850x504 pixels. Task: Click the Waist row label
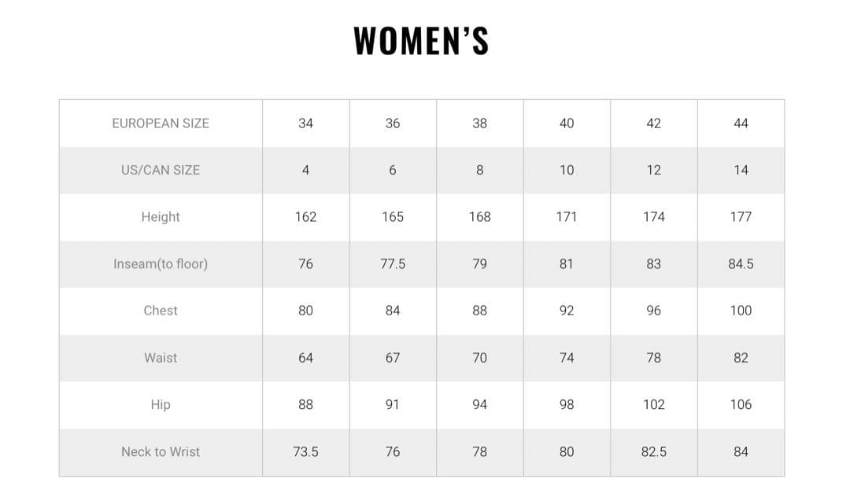pyautogui.click(x=161, y=358)
